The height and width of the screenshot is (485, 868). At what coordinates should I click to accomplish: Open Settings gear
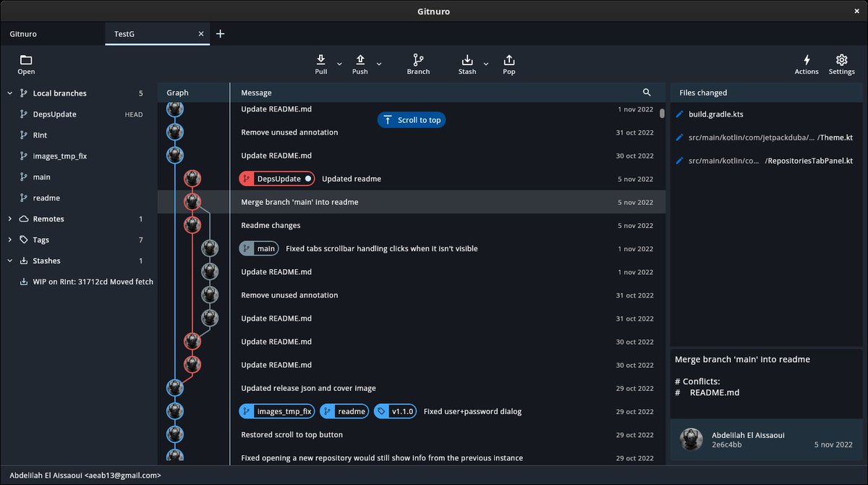pos(841,60)
